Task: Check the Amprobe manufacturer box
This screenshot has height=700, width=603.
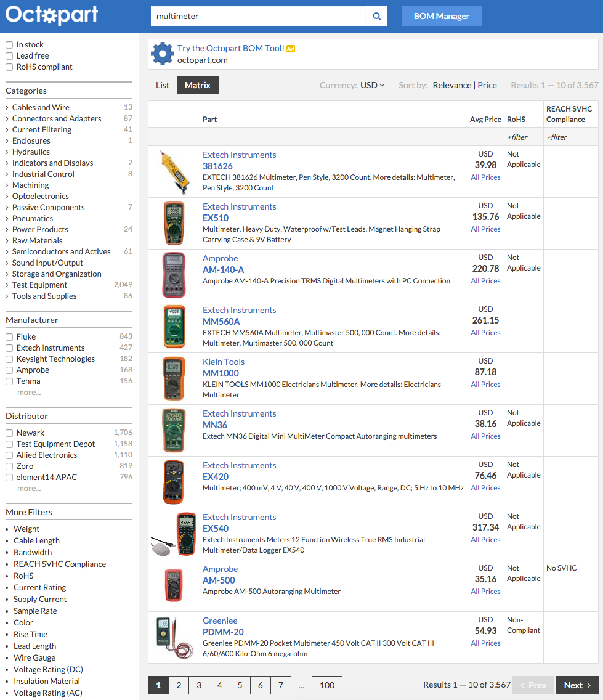Action: (x=9, y=370)
